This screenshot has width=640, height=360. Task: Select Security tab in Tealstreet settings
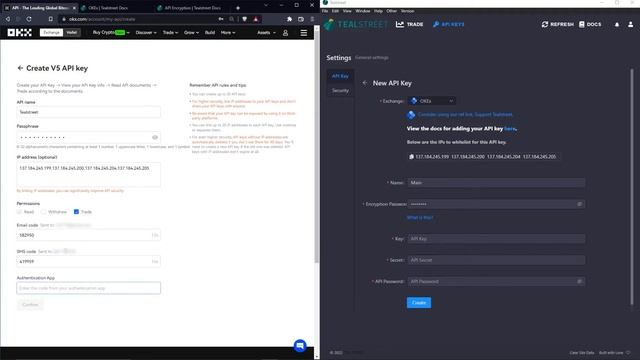point(340,90)
